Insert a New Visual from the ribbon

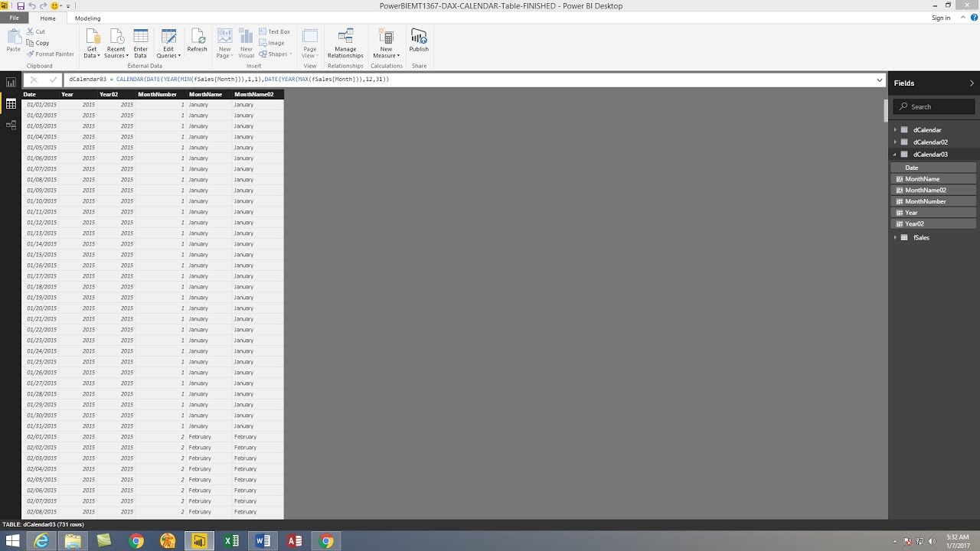tap(246, 44)
